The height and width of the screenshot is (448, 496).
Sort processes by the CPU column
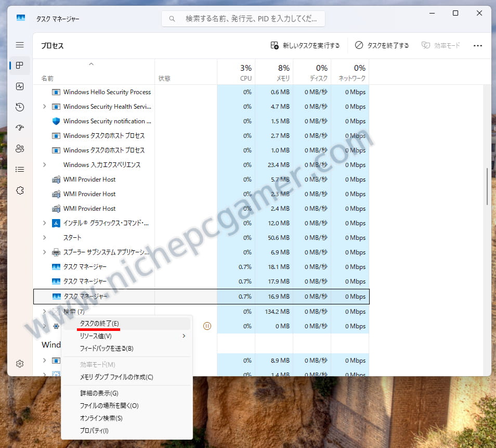236,73
